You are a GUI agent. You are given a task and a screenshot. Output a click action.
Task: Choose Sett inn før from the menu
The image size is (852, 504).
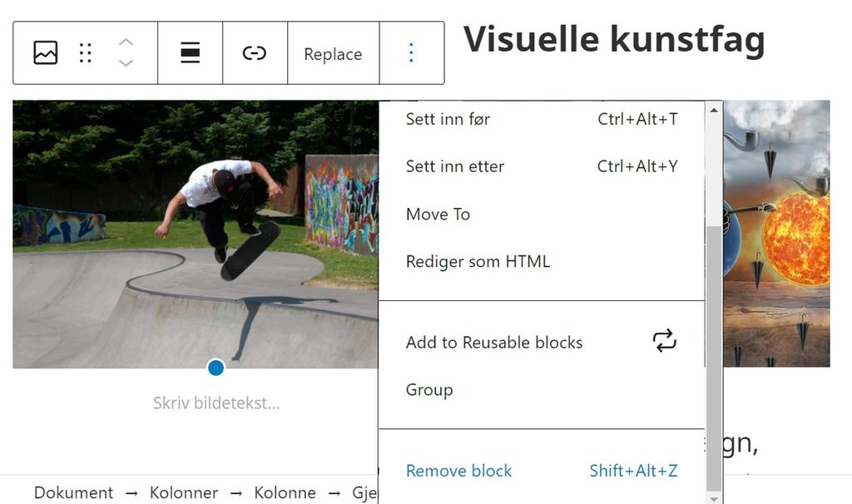[x=447, y=119]
